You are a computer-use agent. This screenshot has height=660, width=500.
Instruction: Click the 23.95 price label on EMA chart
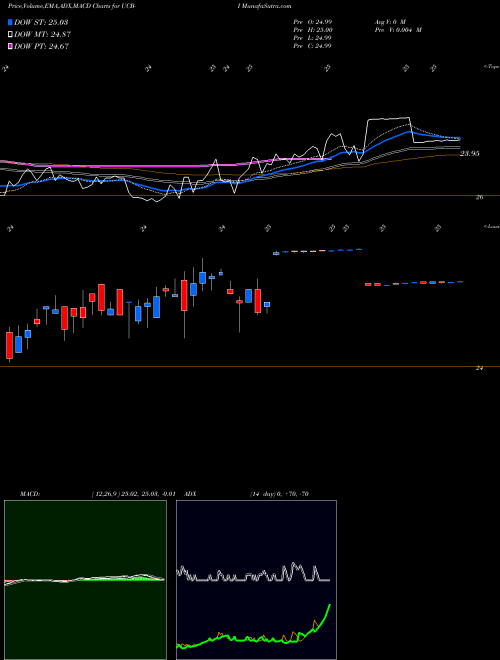[469, 154]
